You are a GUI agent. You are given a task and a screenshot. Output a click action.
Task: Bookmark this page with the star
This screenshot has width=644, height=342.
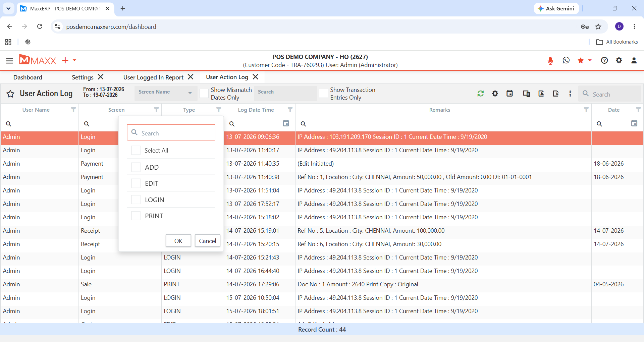coord(598,26)
